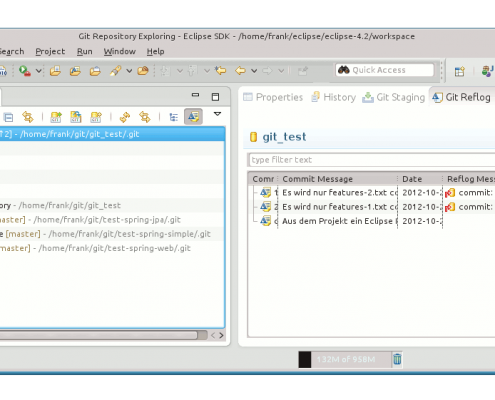495x400 pixels.
Task: Expand the Search flashlight dropdown arrow
Action: pos(129,71)
